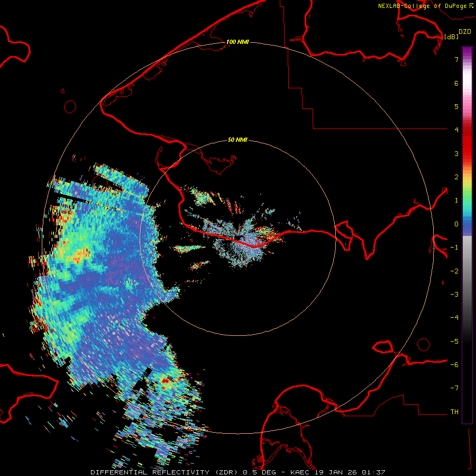Click the Differential Reflectivity caption at bottom
The image size is (476, 476).
click(238, 472)
